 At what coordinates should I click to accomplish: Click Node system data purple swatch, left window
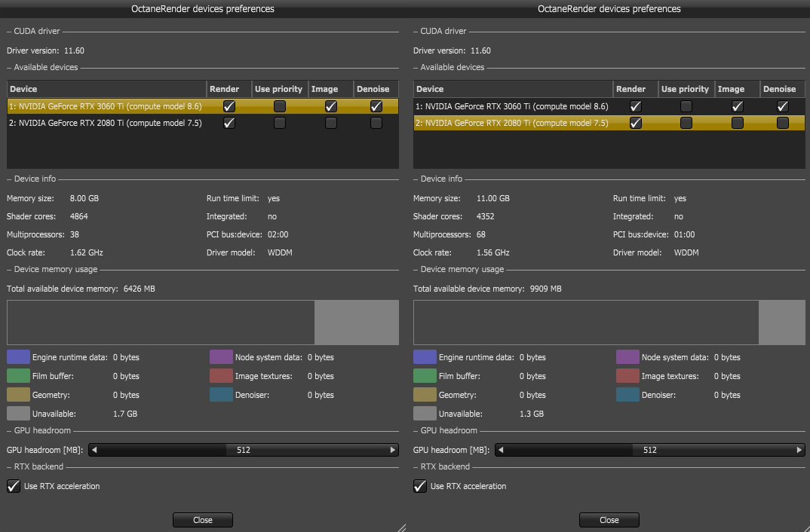coord(221,357)
